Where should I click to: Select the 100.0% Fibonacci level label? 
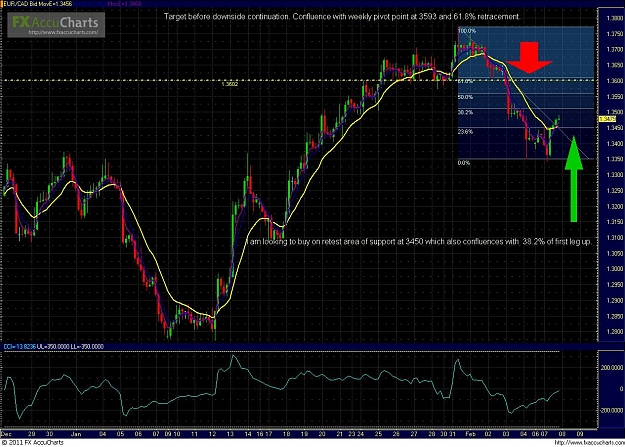(x=467, y=31)
